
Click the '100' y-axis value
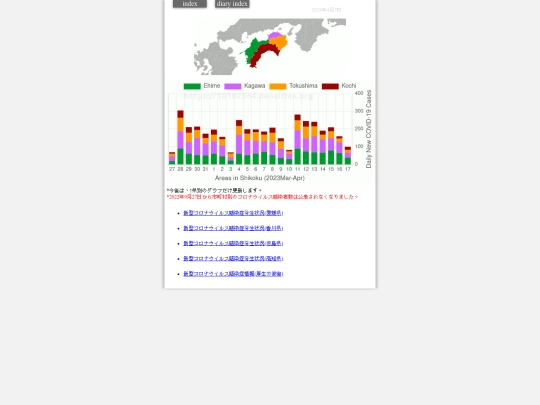click(359, 146)
